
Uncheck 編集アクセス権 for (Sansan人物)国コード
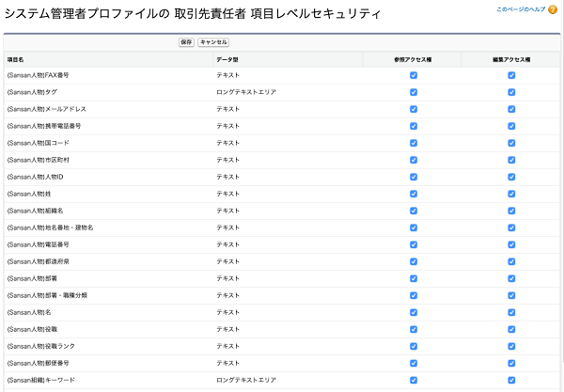[511, 143]
